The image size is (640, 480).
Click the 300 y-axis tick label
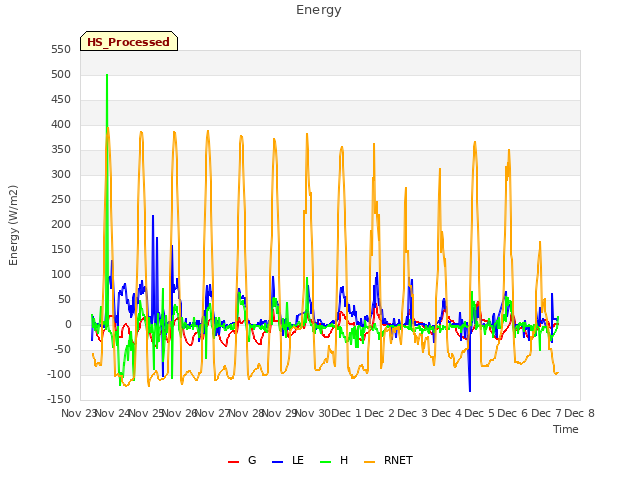[61, 174]
